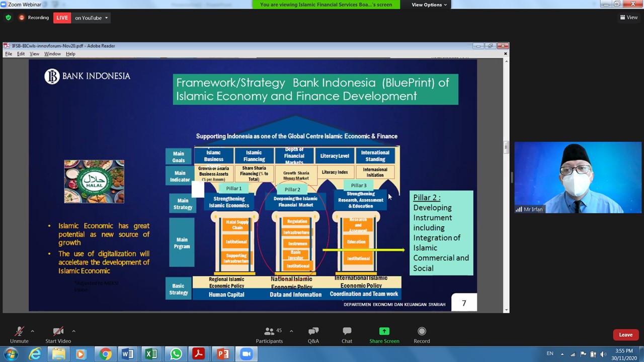
Task: Open the Q&A panel
Action: (313, 335)
